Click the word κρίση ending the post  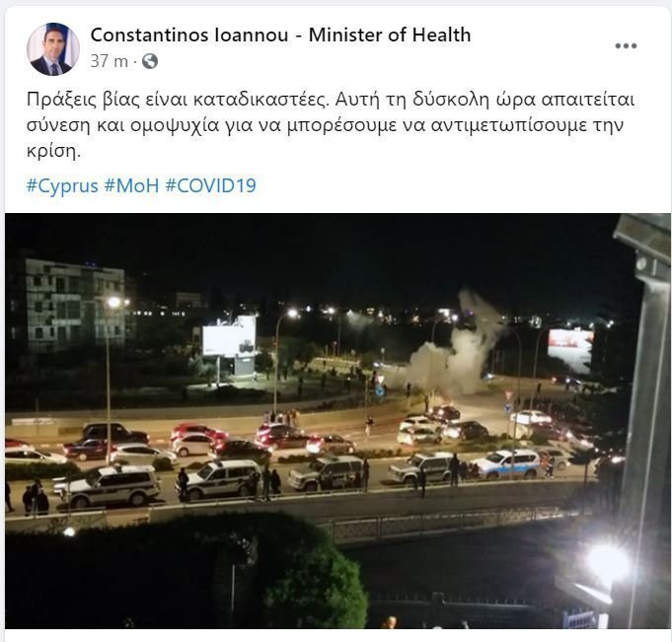[53, 151]
